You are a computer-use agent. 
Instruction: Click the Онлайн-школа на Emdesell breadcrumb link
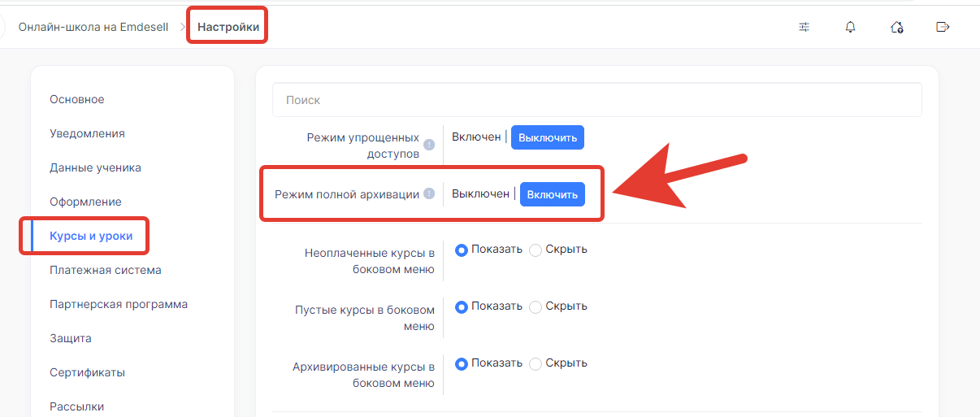point(93,27)
